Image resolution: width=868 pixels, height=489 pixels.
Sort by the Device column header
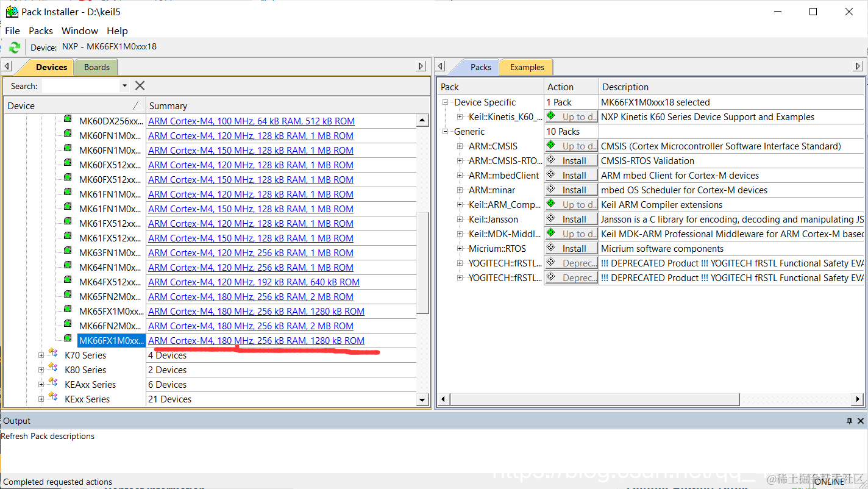pyautogui.click(x=75, y=105)
